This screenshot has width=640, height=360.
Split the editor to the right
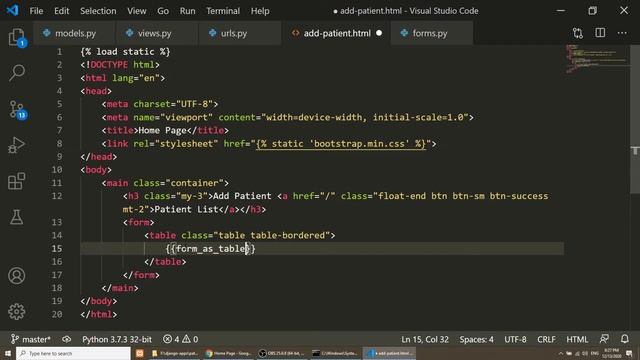point(600,33)
